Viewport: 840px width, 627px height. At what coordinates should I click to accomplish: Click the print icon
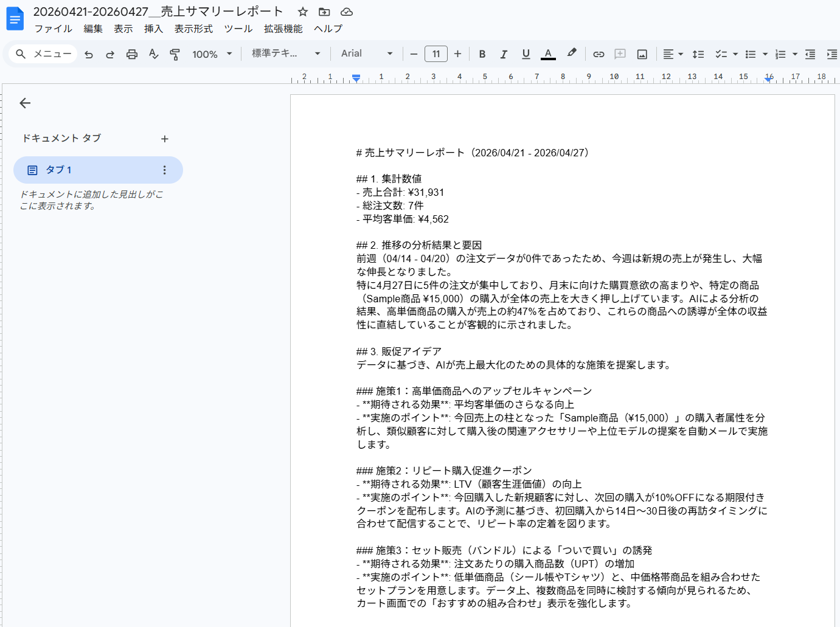point(131,54)
